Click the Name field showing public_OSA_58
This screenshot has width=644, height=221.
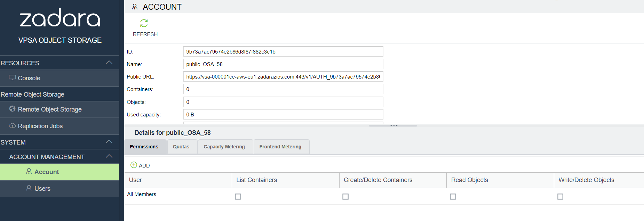coord(283,64)
